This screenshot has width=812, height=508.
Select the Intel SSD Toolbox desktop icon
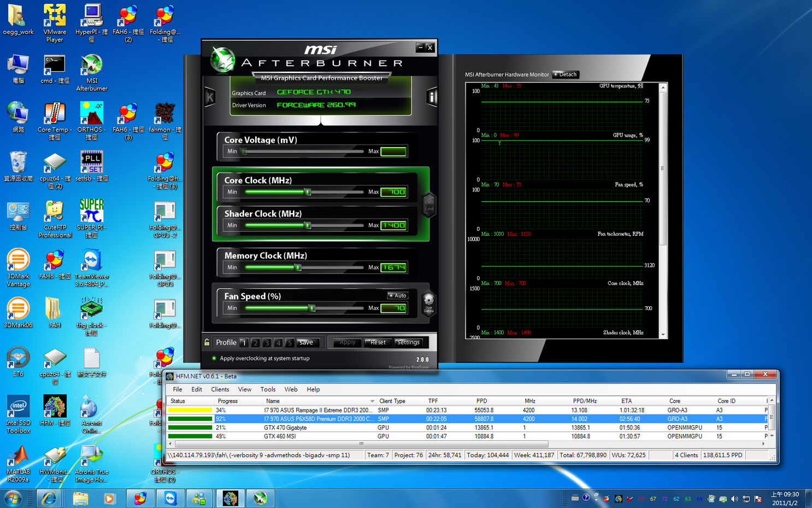[18, 414]
